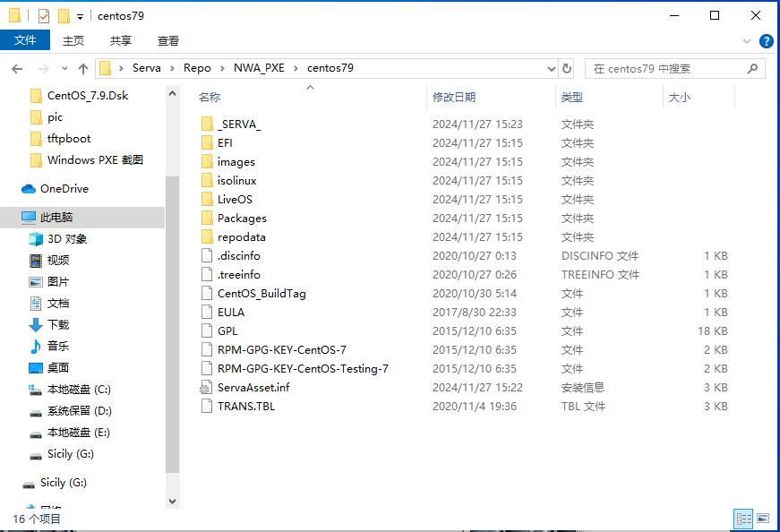780x532 pixels.
Task: Click the Back navigation arrow
Action: coord(17,69)
